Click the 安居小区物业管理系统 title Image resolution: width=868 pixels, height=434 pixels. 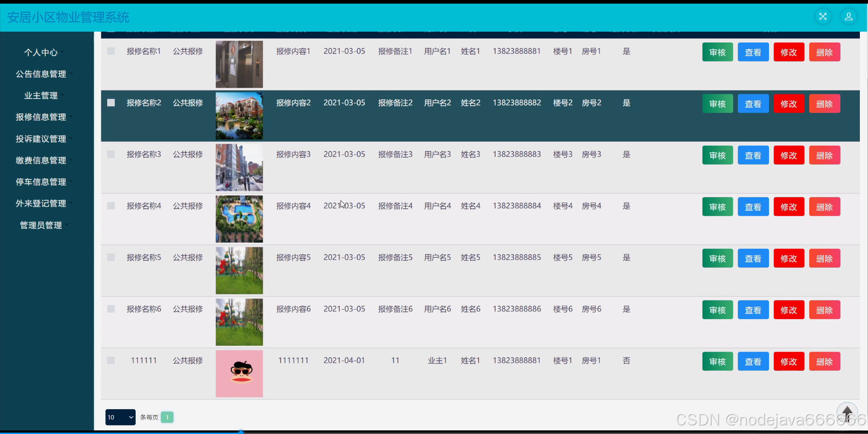click(68, 17)
